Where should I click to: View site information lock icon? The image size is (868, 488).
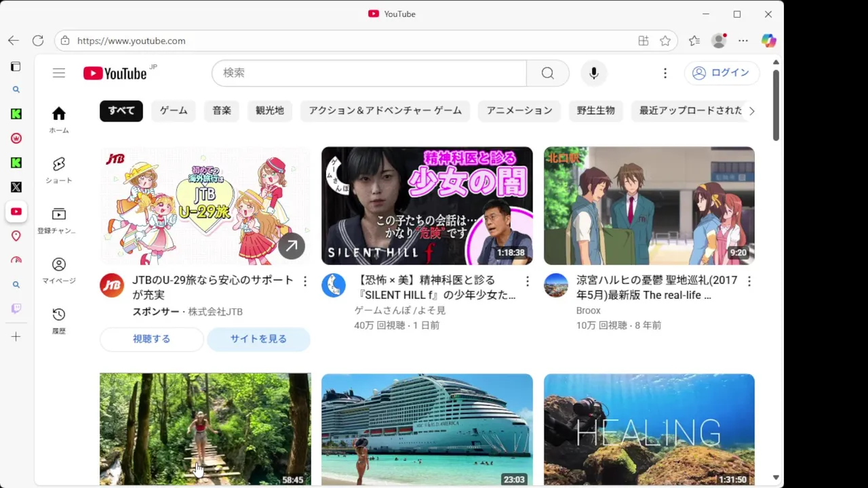pyautogui.click(x=65, y=41)
